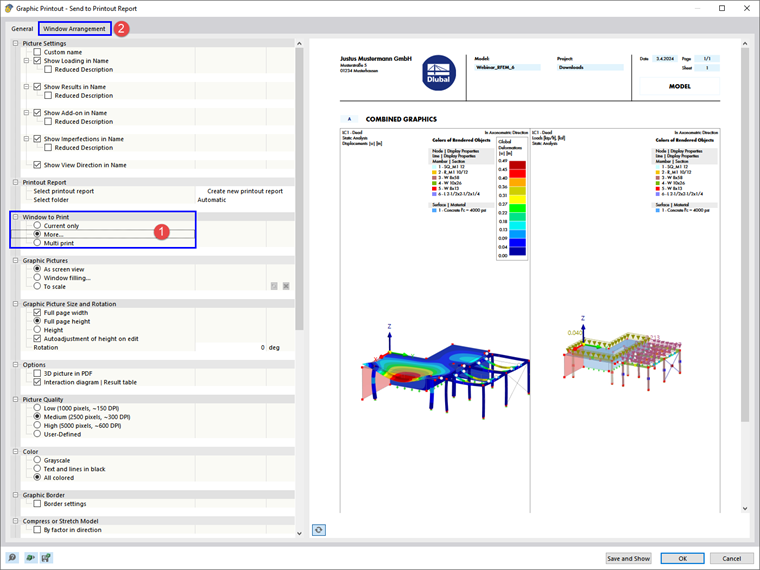The height and width of the screenshot is (570, 760).
Task: Collapse the Printout Report section
Action: point(16,182)
